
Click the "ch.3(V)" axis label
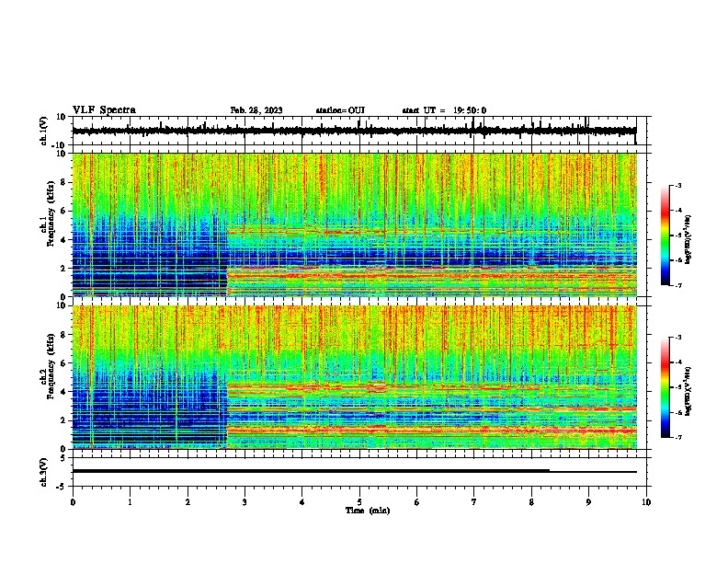coord(44,472)
